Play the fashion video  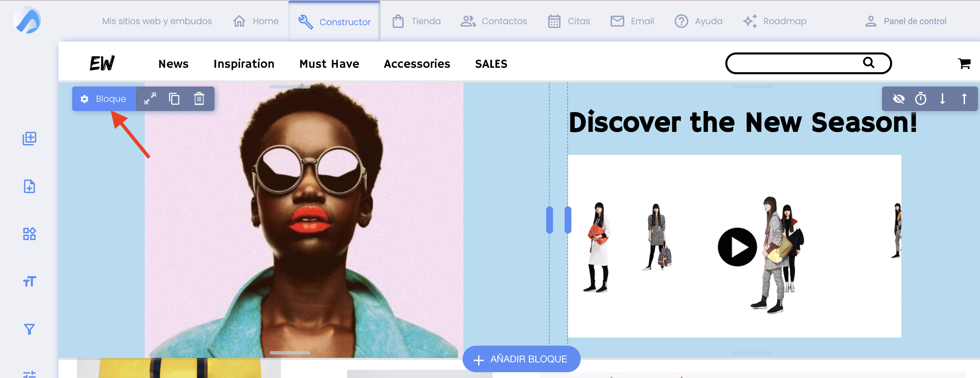737,247
